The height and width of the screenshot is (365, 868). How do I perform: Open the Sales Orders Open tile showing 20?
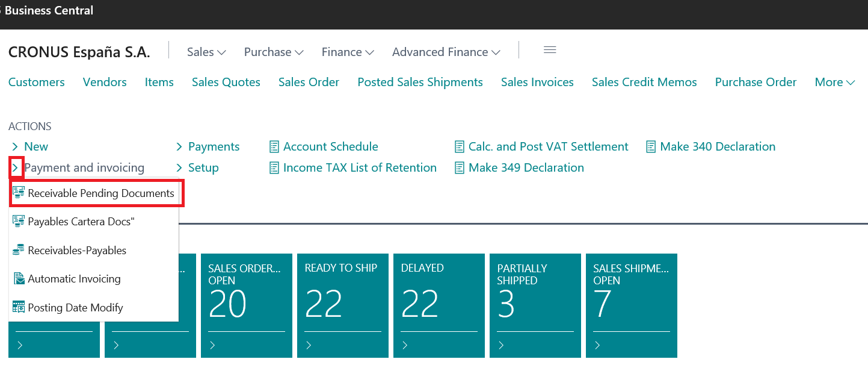tap(247, 305)
